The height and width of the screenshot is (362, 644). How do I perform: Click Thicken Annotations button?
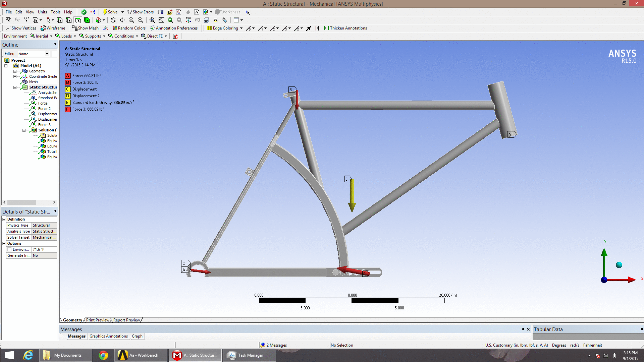[345, 28]
